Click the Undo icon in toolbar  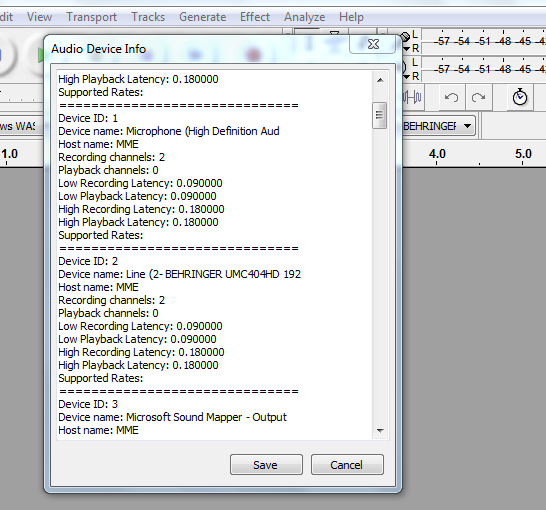pyautogui.click(x=451, y=97)
